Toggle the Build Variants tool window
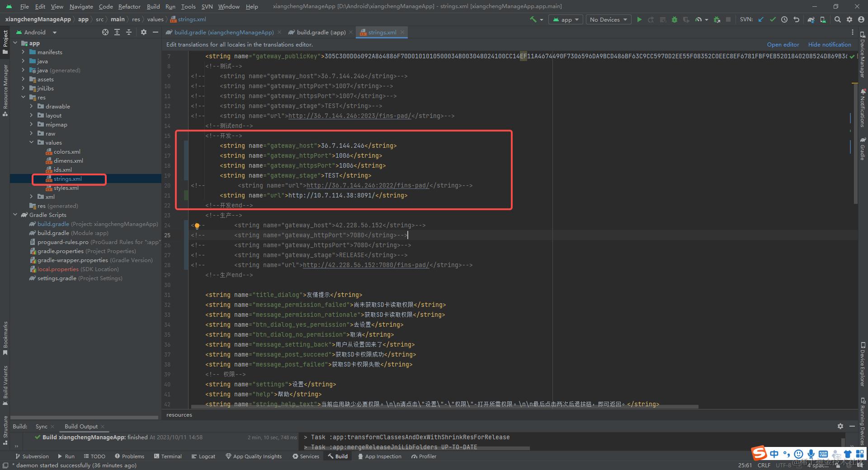This screenshot has width=868, height=470. pyautogui.click(x=5, y=385)
